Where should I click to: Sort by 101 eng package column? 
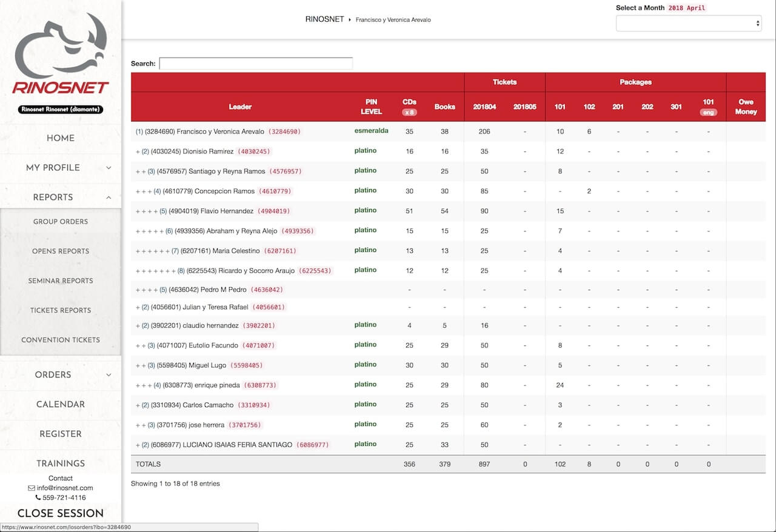708,107
